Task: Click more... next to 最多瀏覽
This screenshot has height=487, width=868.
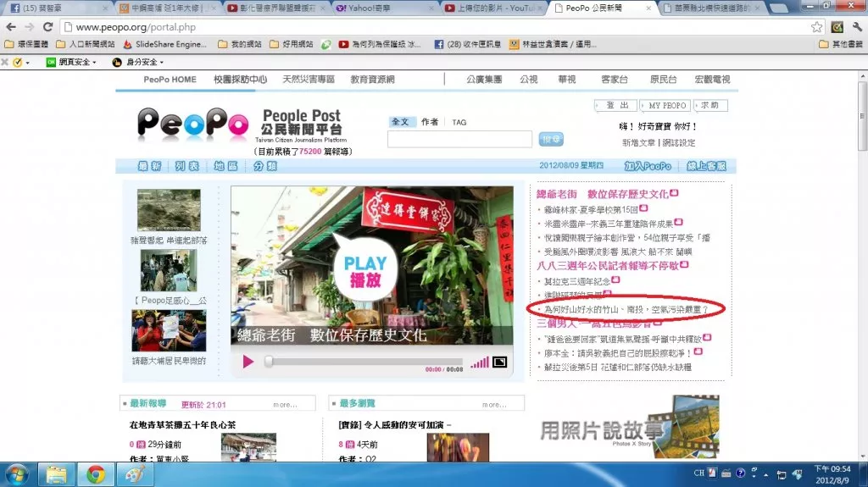Action: coord(494,405)
